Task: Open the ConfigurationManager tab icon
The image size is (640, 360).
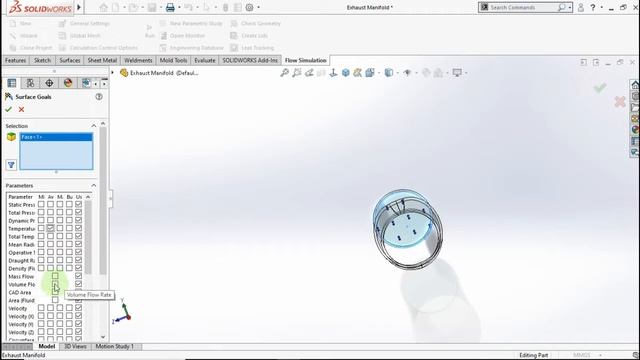Action: point(30,83)
